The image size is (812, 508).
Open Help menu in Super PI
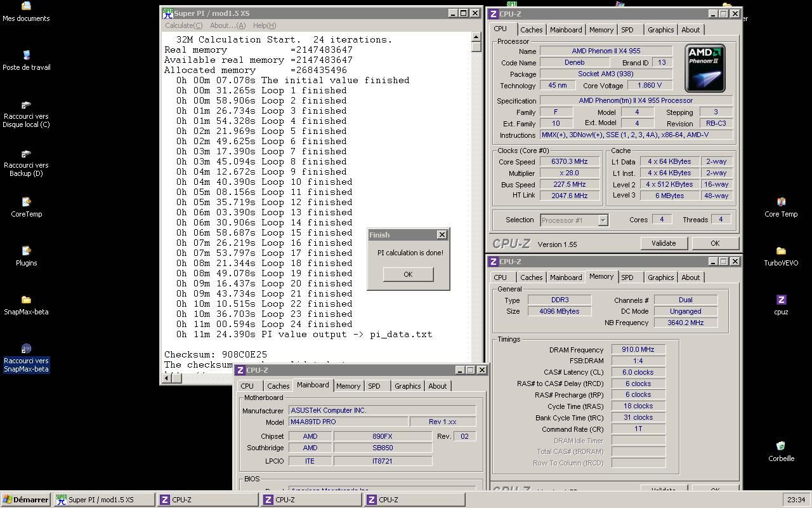[264, 25]
